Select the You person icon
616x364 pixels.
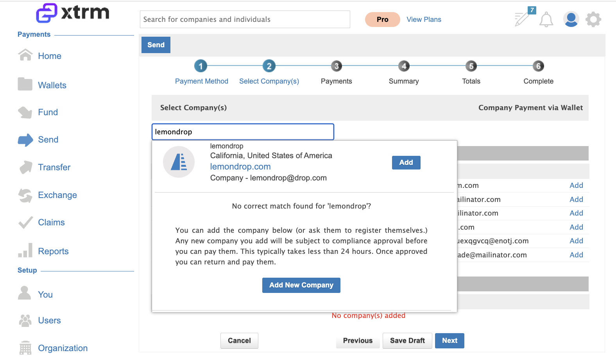(25, 293)
